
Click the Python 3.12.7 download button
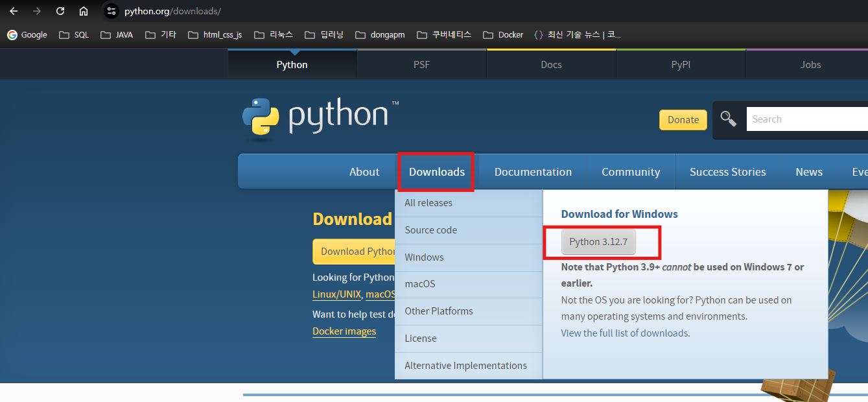(x=598, y=242)
